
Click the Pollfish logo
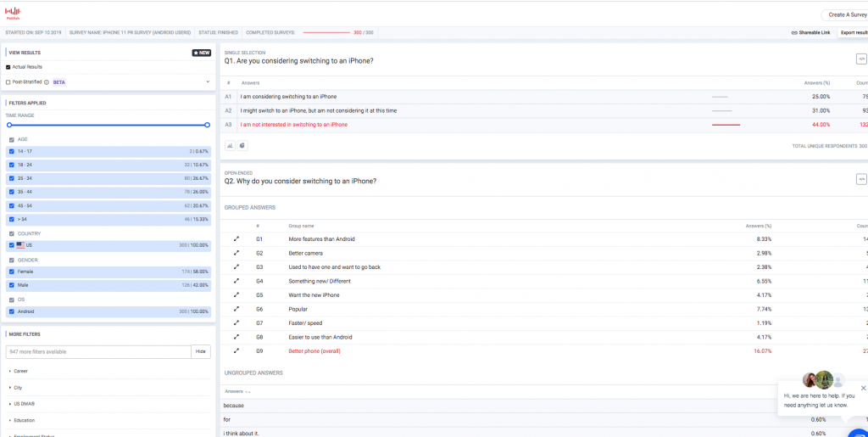tap(13, 12)
